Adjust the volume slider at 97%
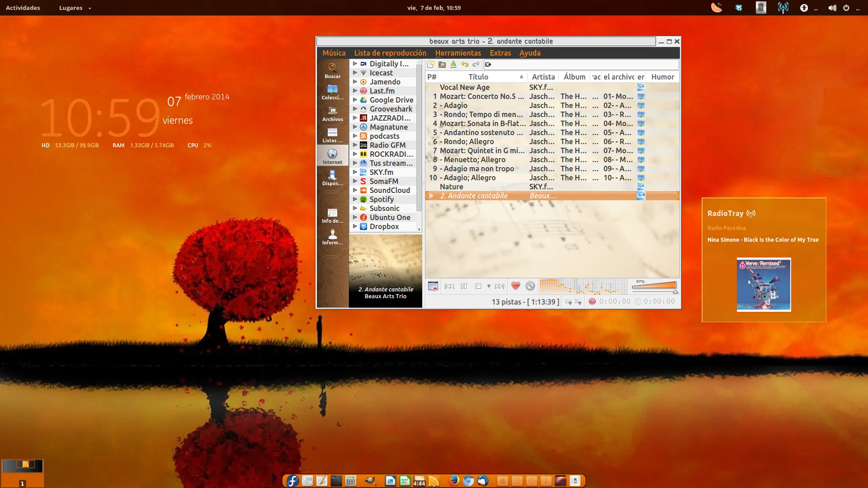Image resolution: width=868 pixels, height=488 pixels. (x=654, y=286)
